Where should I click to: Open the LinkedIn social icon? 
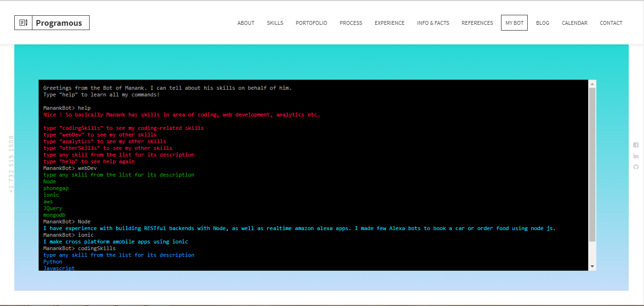coord(636,156)
